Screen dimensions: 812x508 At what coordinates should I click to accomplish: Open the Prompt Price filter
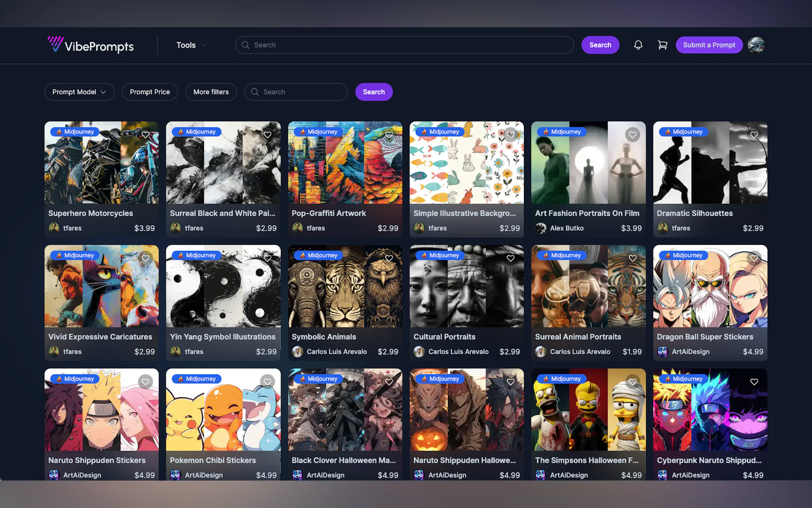pyautogui.click(x=150, y=92)
